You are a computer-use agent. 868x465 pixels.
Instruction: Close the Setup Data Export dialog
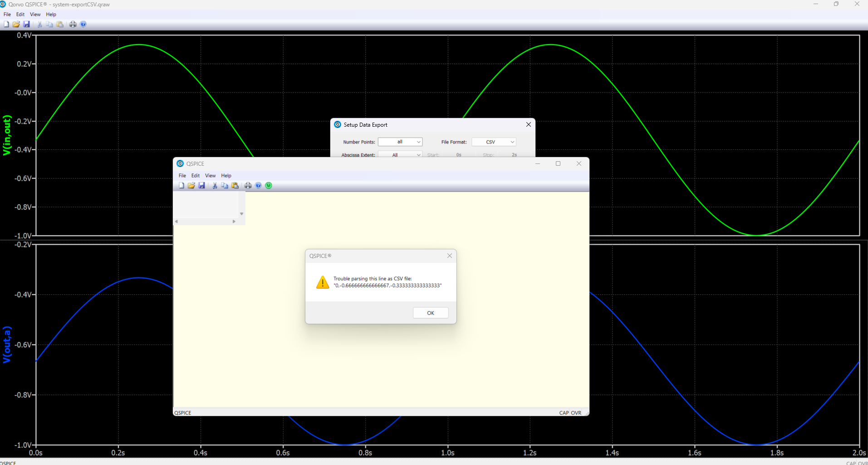[529, 124]
